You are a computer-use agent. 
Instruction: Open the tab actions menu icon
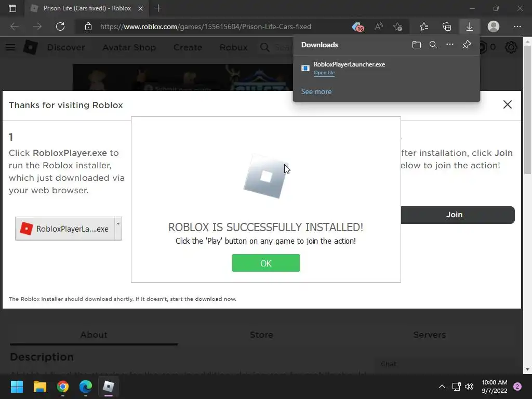[x=12, y=8]
